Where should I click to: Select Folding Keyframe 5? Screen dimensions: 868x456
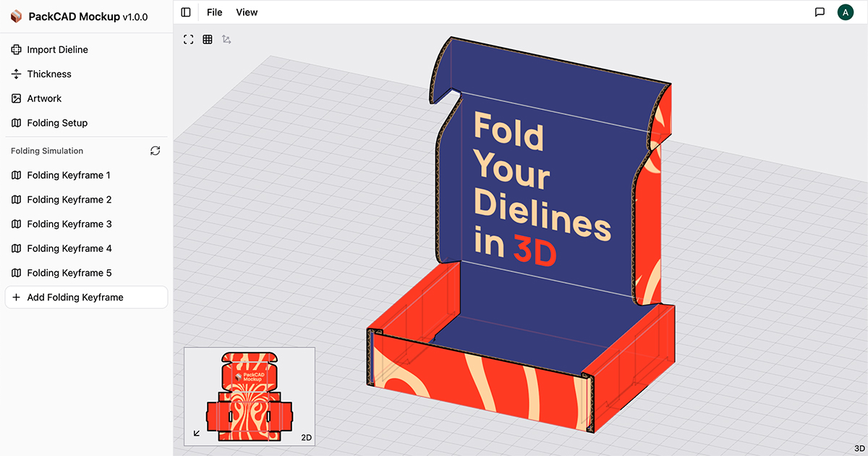(69, 273)
